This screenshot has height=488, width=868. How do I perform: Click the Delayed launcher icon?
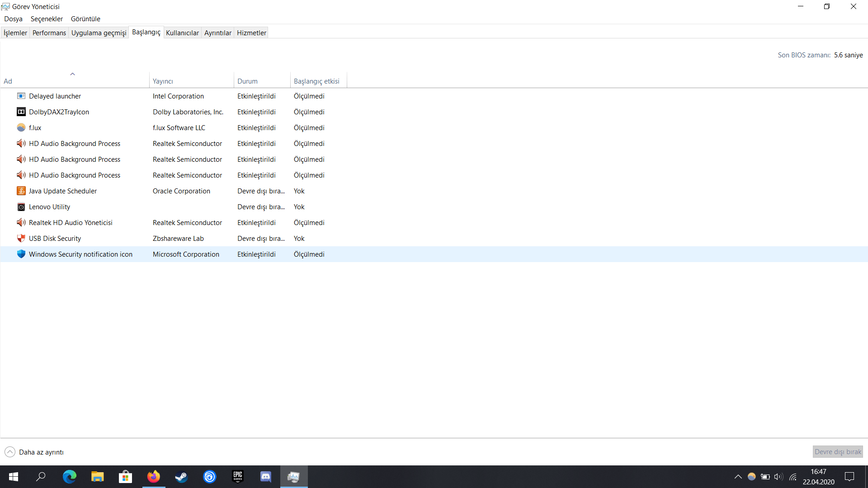[x=21, y=96]
